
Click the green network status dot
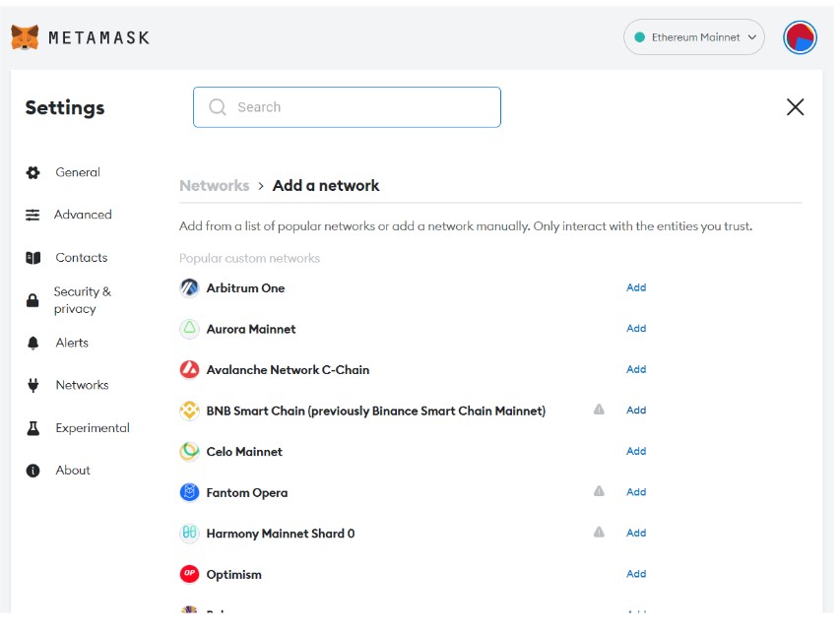tap(639, 37)
